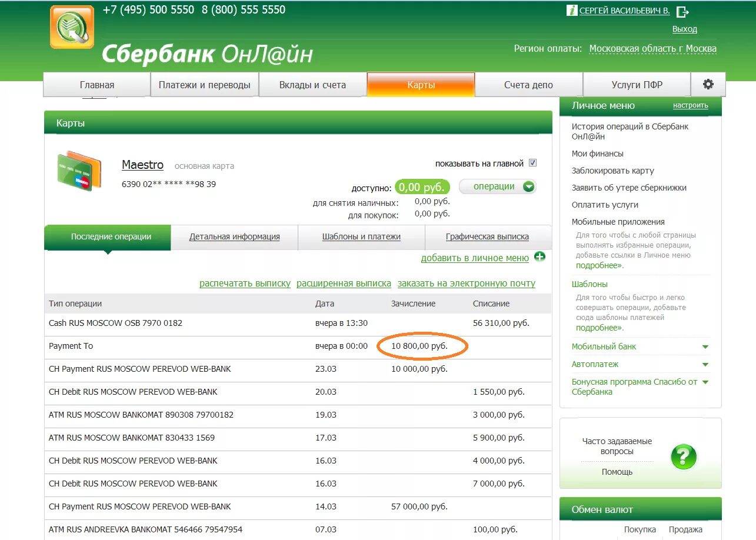The height and width of the screenshot is (540, 756).
Task: Toggle the показывать на главной checkbox
Action: [532, 163]
